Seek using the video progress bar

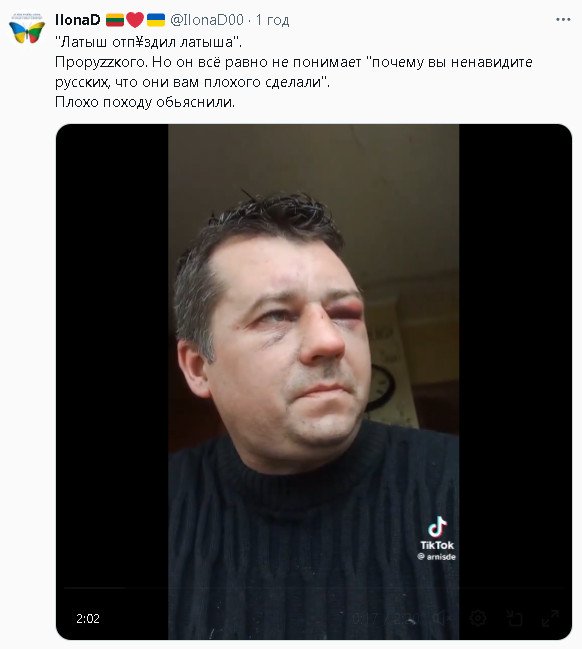[313, 587]
